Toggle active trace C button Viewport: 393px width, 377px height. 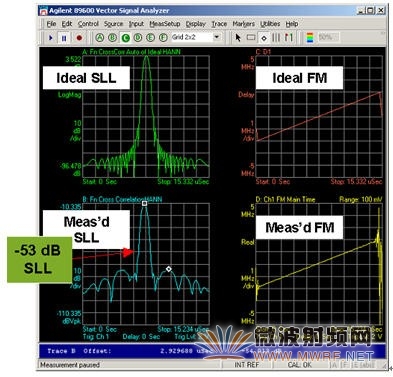(125, 38)
